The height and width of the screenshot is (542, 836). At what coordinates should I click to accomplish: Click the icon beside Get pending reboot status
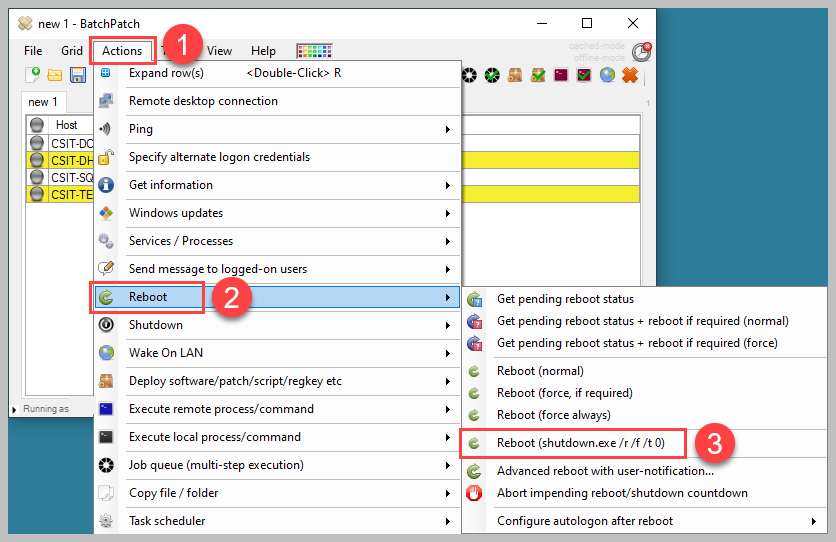pyautogui.click(x=475, y=299)
